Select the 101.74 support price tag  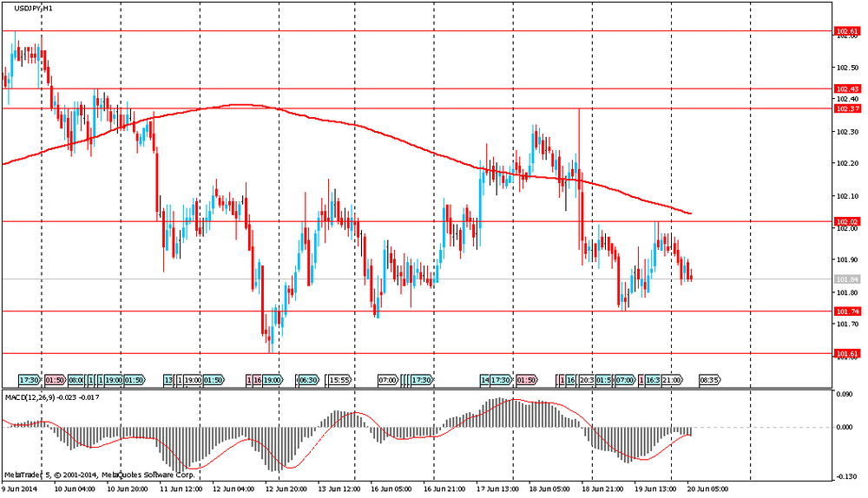click(x=846, y=311)
